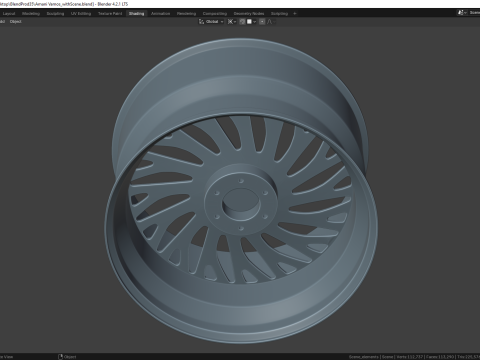Switch to the Texture Paint workspace
The height and width of the screenshot is (360, 480).
(x=110, y=13)
